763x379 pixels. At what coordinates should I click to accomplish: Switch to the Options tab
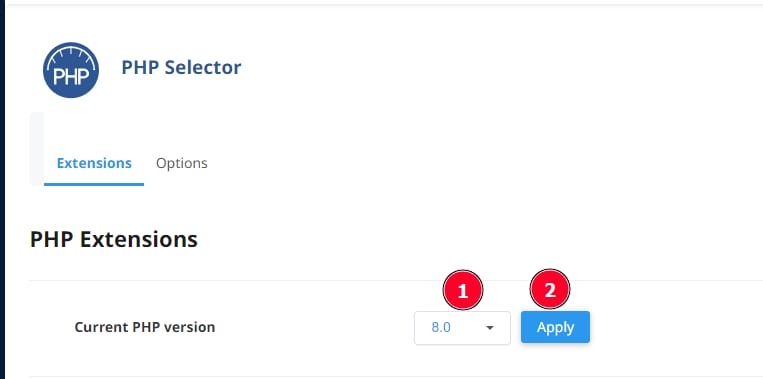[182, 163]
